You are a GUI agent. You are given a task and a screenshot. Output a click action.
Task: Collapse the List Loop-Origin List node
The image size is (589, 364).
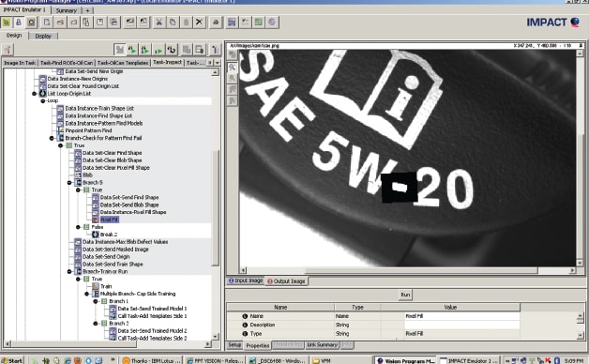(34, 94)
